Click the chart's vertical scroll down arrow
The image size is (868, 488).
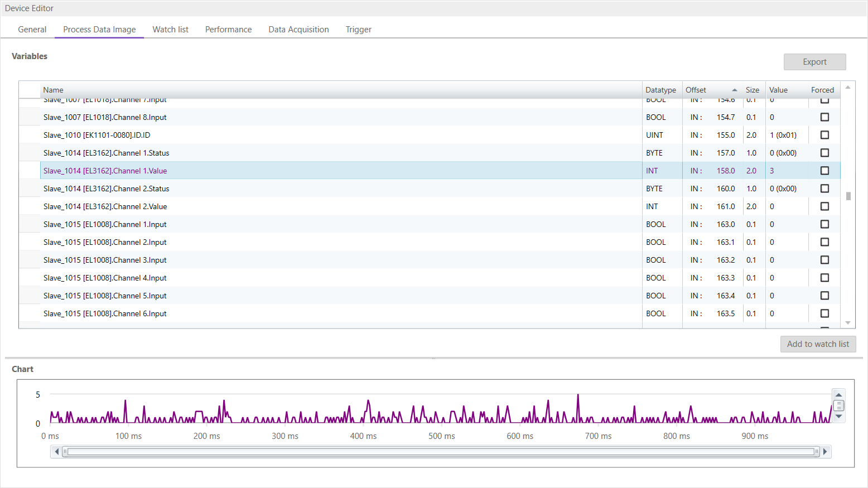(x=838, y=417)
